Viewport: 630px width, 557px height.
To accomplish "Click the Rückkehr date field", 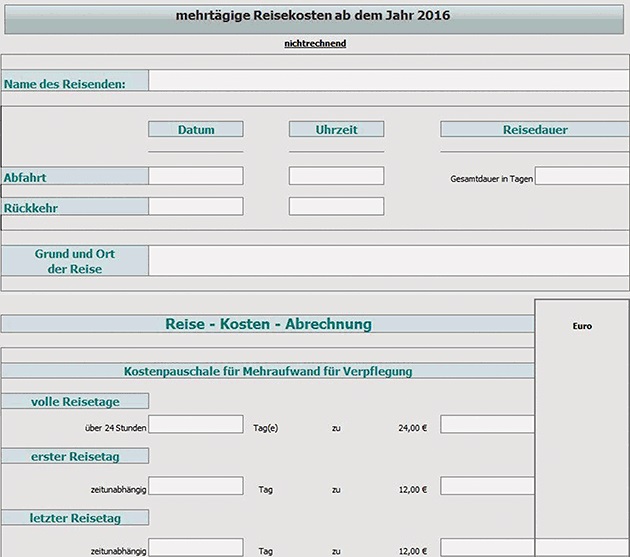I will 196,207.
